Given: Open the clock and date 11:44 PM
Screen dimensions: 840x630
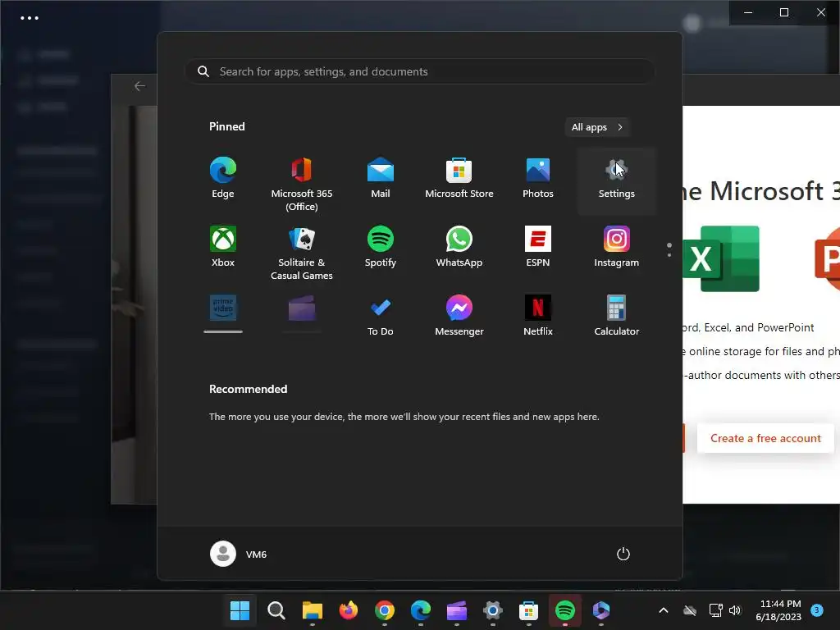Looking at the screenshot, I should tap(779, 610).
